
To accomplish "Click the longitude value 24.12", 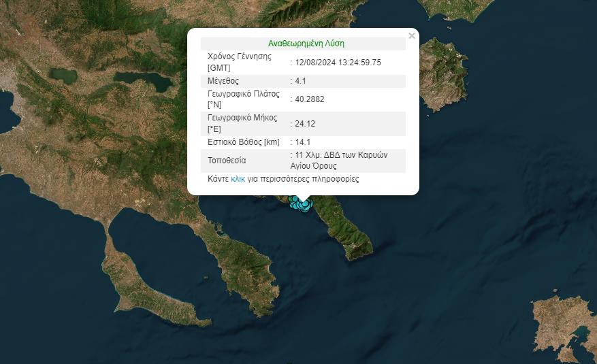I will click(x=305, y=124).
